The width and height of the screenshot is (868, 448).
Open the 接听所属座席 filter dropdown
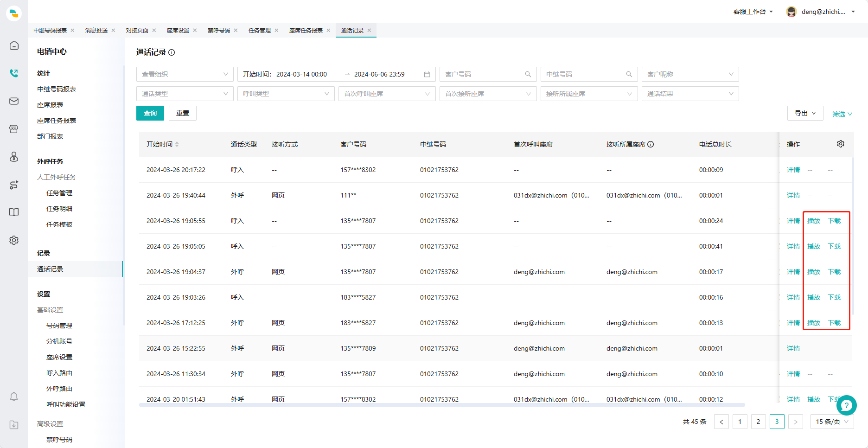click(589, 94)
